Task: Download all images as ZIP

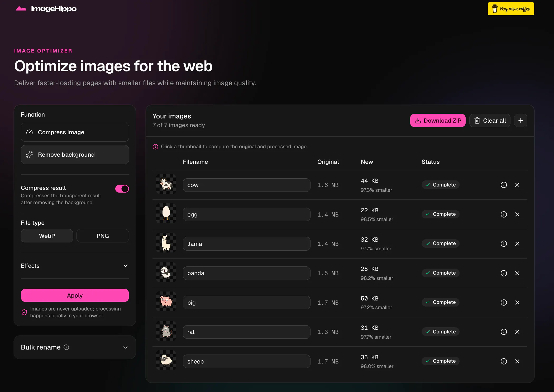Action: (438, 121)
